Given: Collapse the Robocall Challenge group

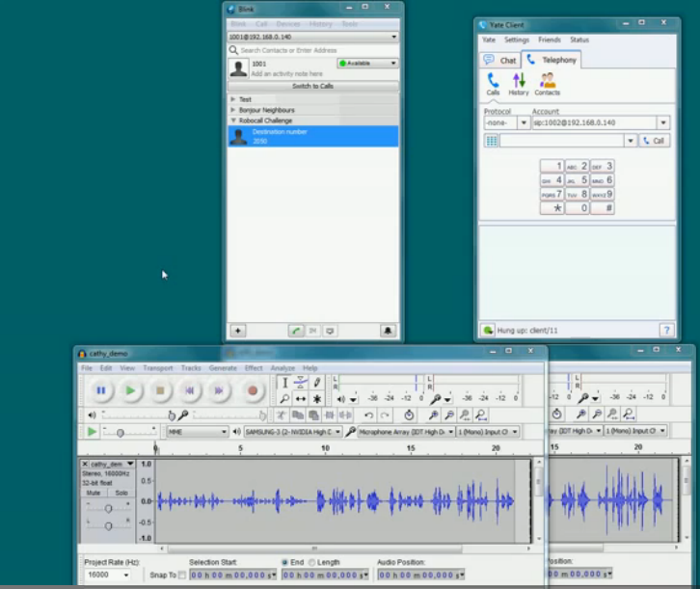Looking at the screenshot, I should point(232,120).
